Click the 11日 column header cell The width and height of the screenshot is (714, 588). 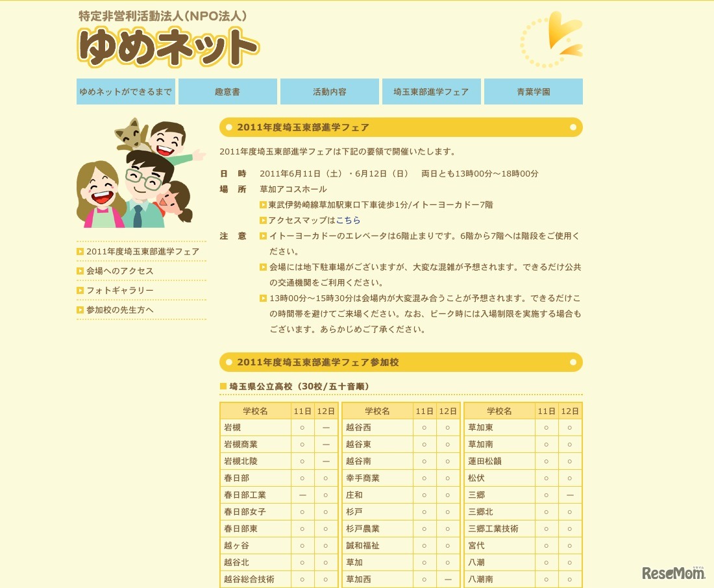coord(302,411)
